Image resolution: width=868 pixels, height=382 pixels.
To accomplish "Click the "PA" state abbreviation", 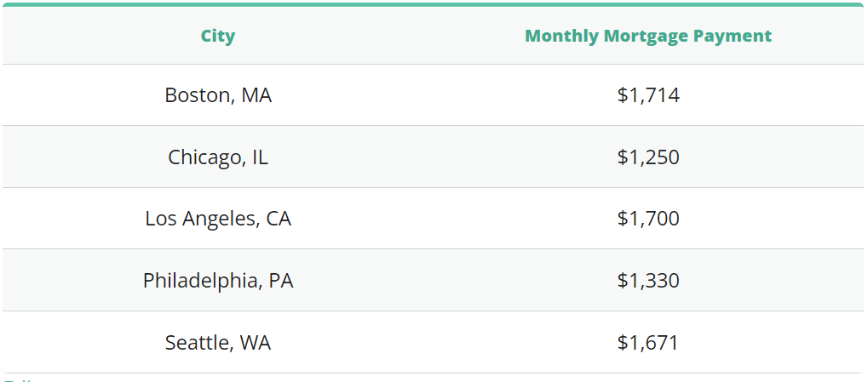I will pyautogui.click(x=280, y=281).
